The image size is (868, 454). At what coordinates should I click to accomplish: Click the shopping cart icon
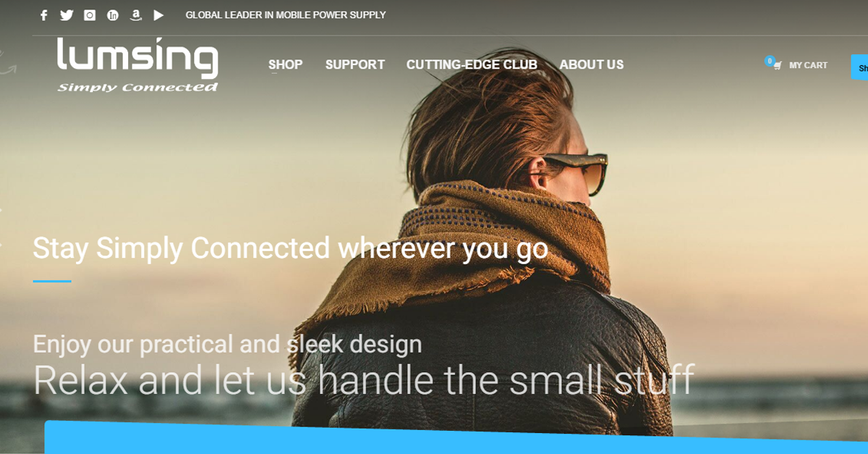778,66
